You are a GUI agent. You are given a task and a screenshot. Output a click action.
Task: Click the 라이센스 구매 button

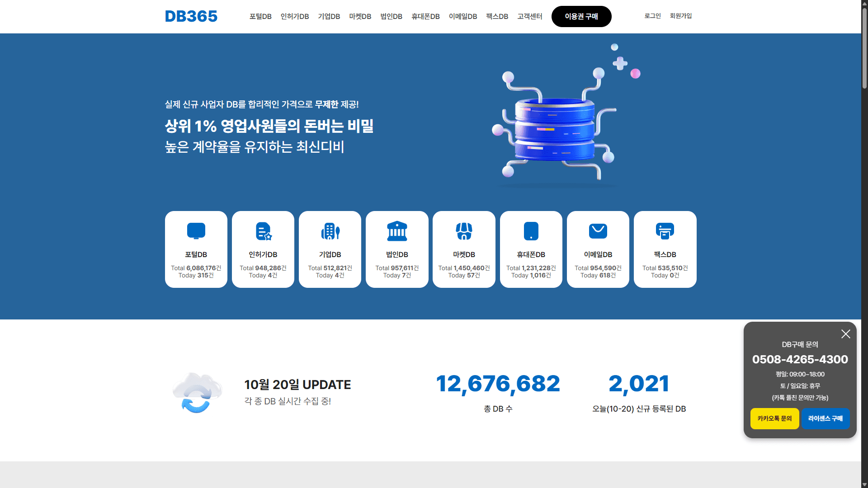[826, 418]
